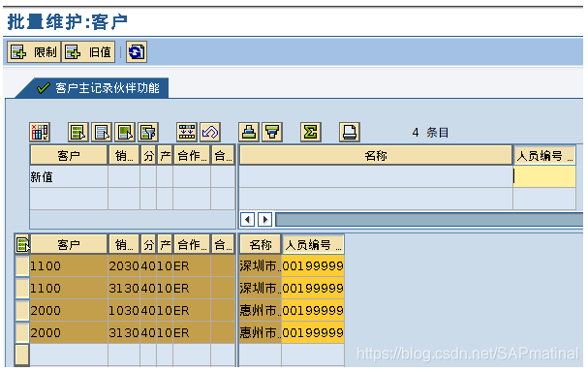
Task: Click 00199999 in last 2000 row
Action: (x=313, y=332)
